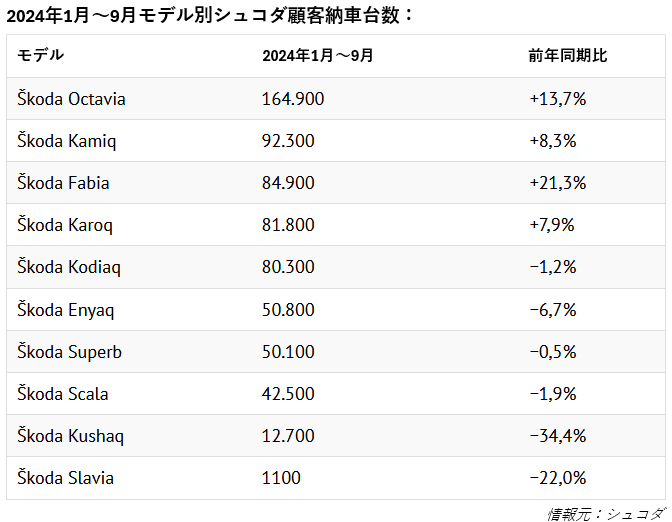672x522 pixels.
Task: Click the −34,4% Kushaq change value
Action: click(x=558, y=436)
